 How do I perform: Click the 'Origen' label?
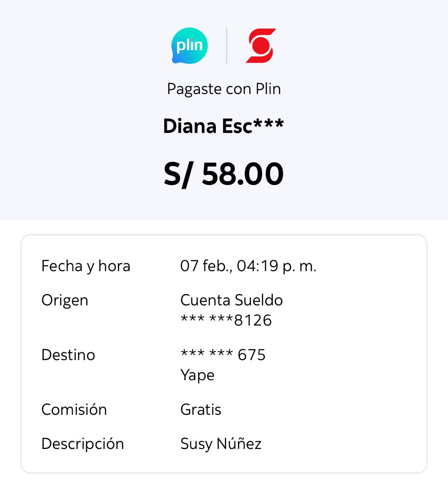65,301
